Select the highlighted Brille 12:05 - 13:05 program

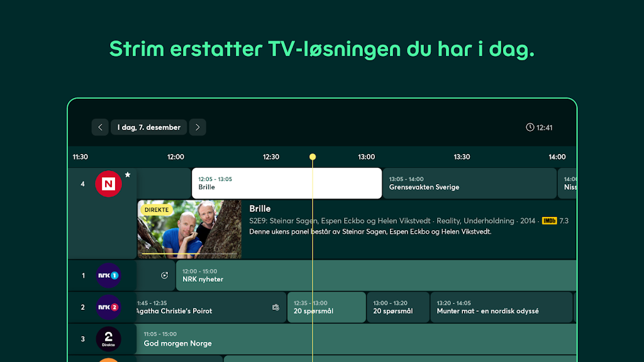click(x=286, y=183)
